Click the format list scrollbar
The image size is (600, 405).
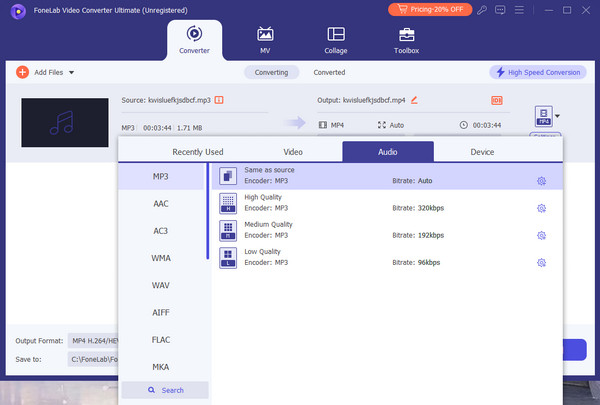(x=208, y=212)
